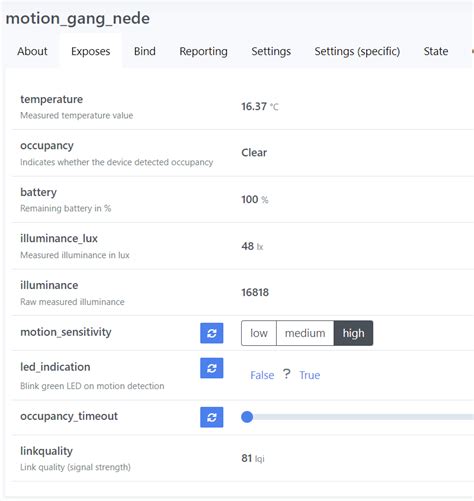The width and height of the screenshot is (474, 501).
Task: Refresh the led_indication value
Action: (x=212, y=368)
